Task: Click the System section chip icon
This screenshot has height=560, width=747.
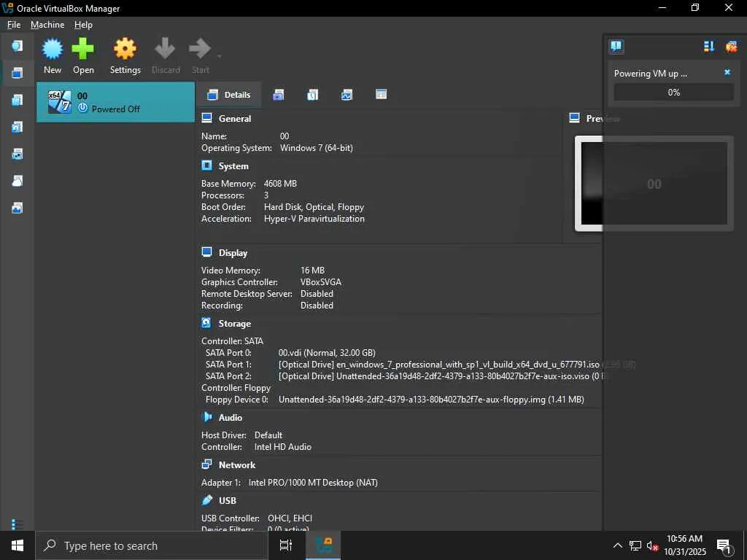Action: point(206,166)
